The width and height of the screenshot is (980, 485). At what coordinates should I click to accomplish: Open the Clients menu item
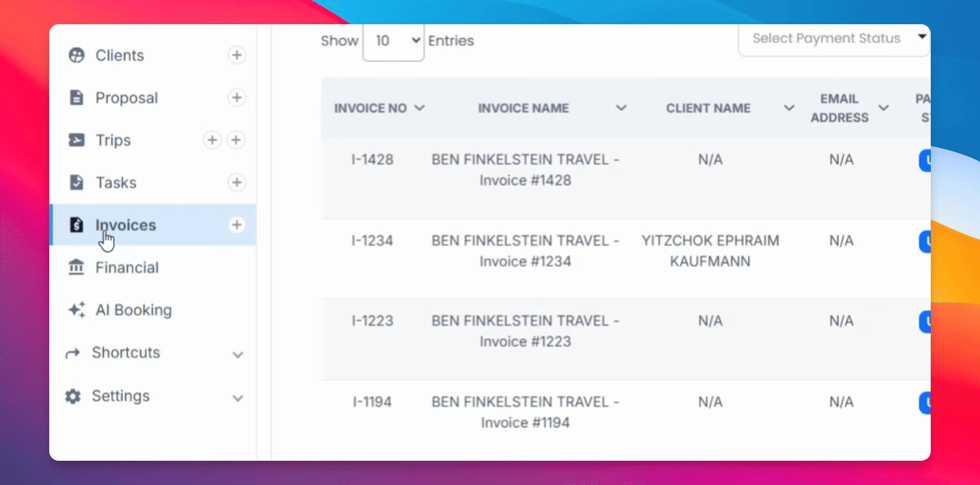120,55
